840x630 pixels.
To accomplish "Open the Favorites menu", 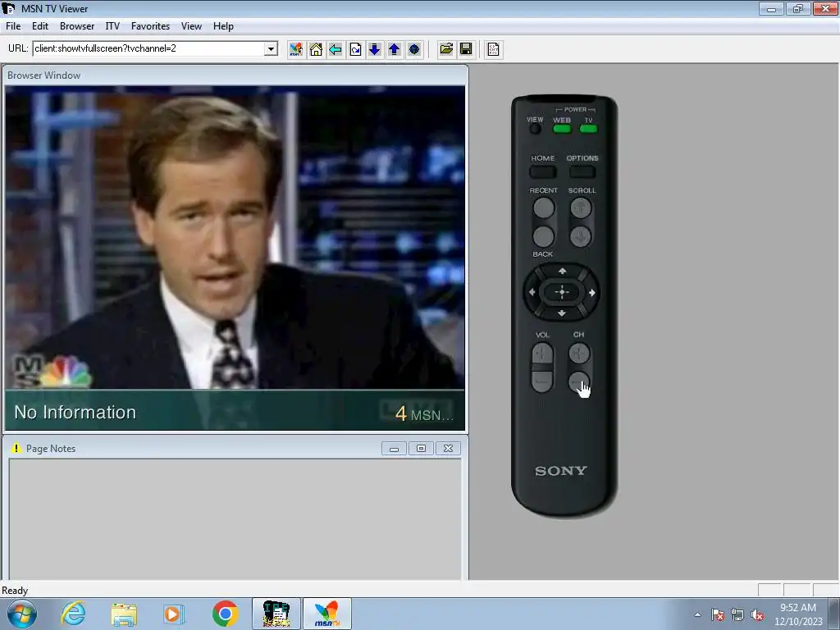I will [x=151, y=26].
